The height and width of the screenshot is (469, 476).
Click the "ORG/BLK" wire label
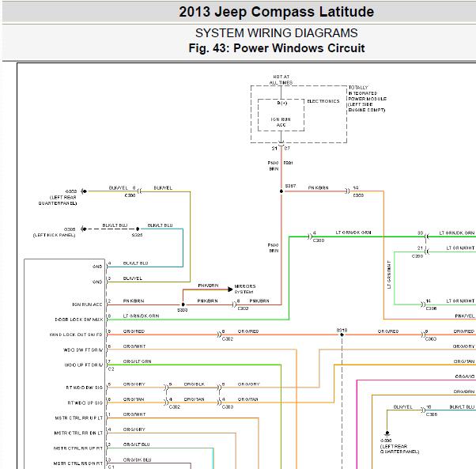194,384
